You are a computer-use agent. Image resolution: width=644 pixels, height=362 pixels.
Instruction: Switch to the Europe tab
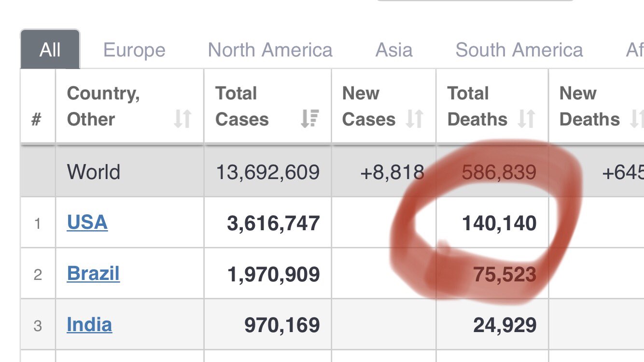point(134,50)
